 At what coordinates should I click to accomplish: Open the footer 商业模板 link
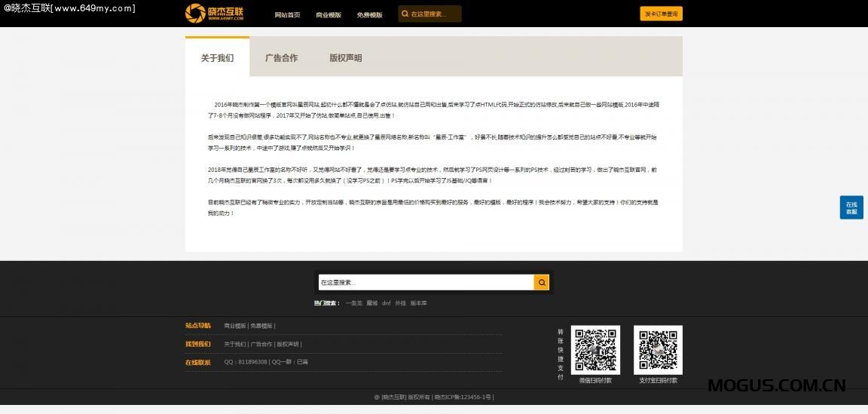(235, 326)
